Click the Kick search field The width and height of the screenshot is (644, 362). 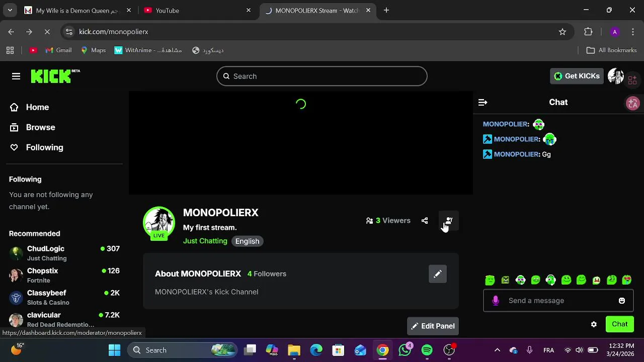click(x=322, y=76)
